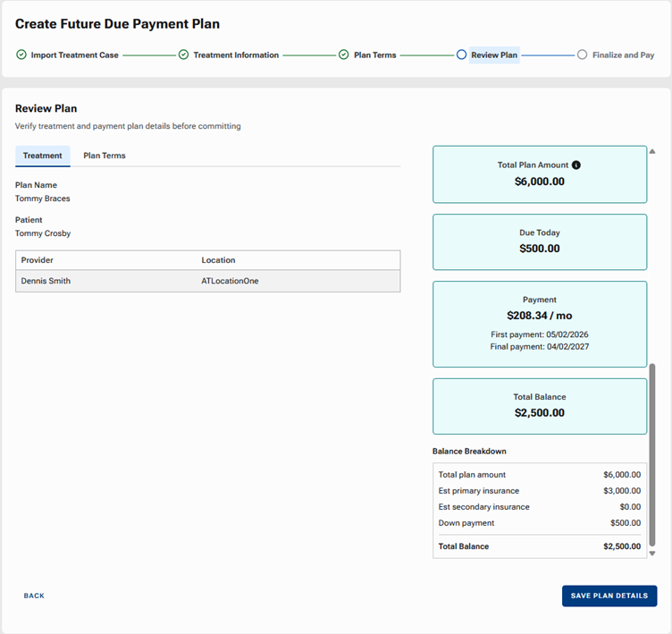Click the summary panel scrollbar thumb
Viewport: 672px width, 634px height.
tap(652, 454)
